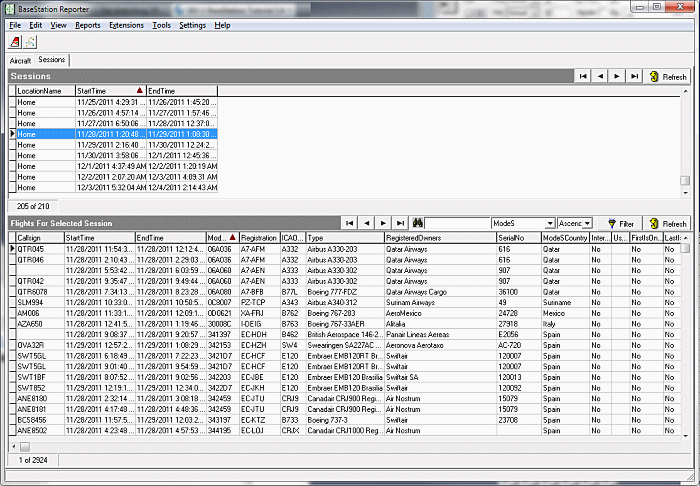Click Flights grid scrollbar down arrow
Screen dimensions: 700x486
(x=685, y=436)
